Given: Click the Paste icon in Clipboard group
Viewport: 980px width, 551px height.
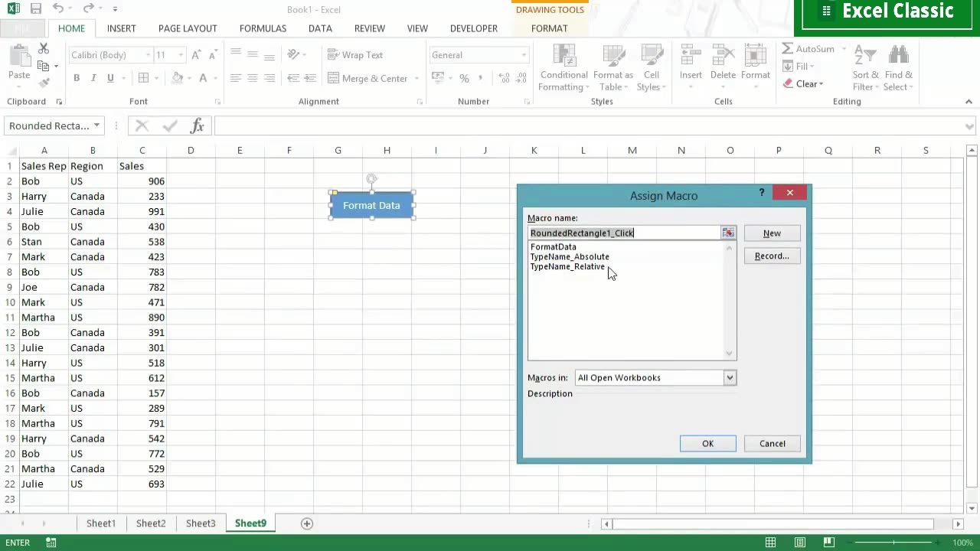Looking at the screenshot, I should pos(19,57).
